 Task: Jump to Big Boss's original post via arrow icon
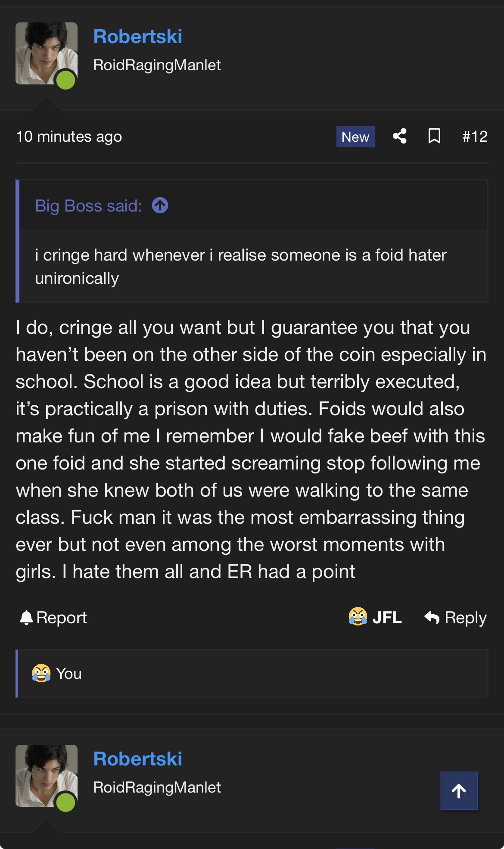click(x=160, y=205)
